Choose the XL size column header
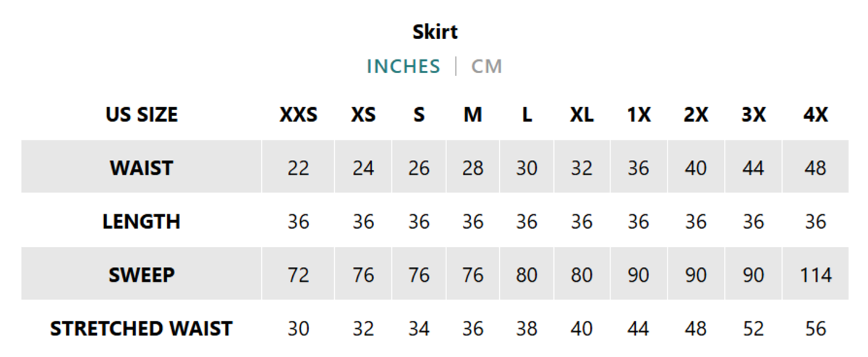 pos(582,114)
